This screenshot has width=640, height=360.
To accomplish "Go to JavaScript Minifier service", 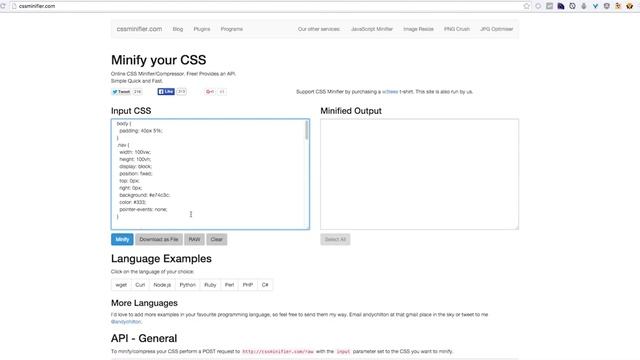I will 371,29.
